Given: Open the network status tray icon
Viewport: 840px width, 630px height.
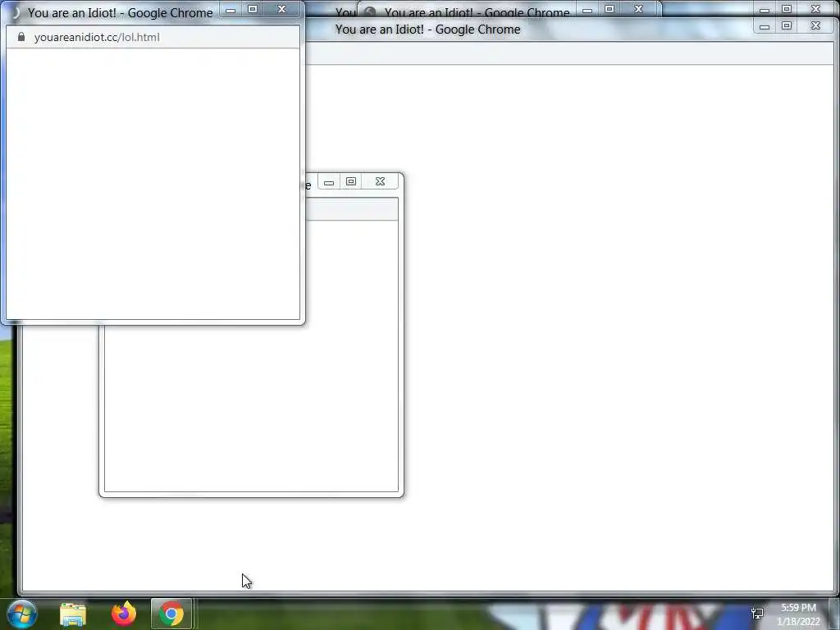Looking at the screenshot, I should (757, 614).
